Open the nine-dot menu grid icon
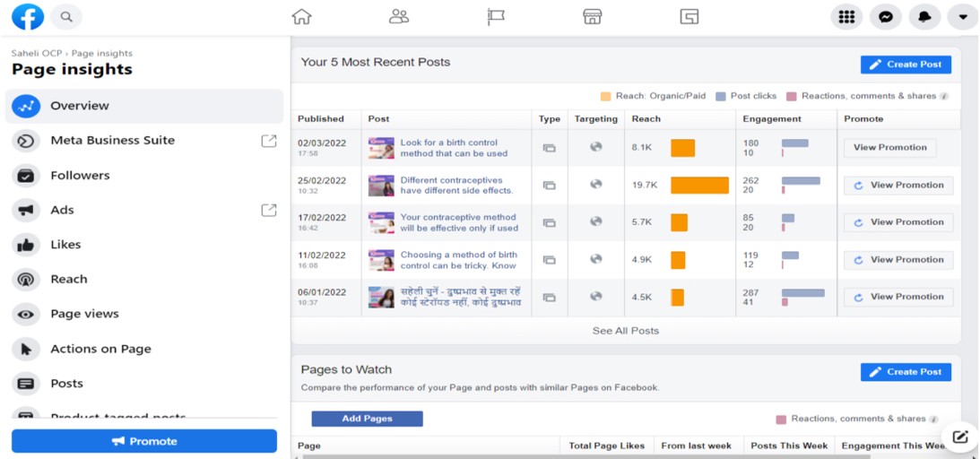Viewport: 980px width, 459px height. 846,17
